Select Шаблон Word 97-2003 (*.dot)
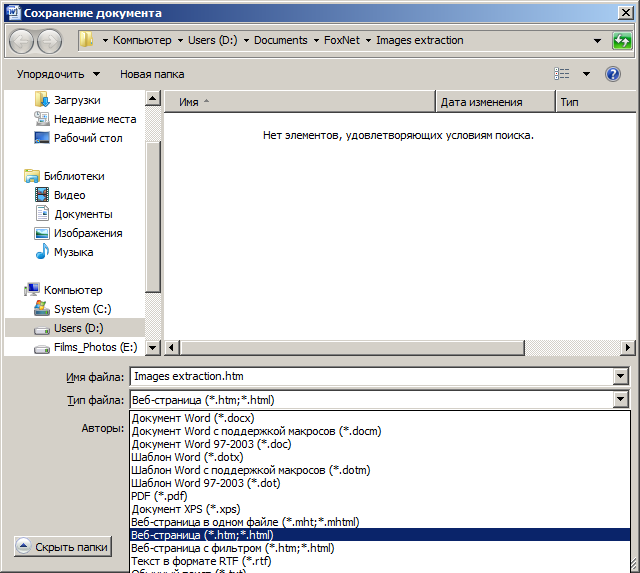The height and width of the screenshot is (573, 640). click(x=380, y=483)
